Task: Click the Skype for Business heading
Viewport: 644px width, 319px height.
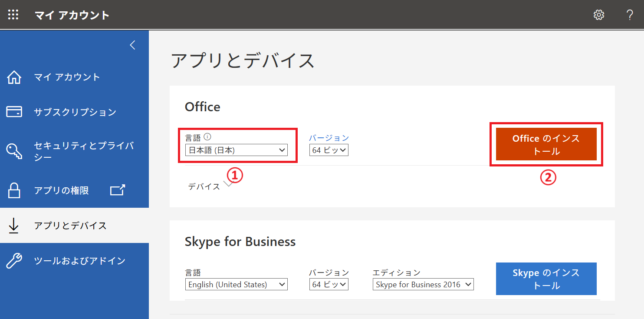Action: 240,242
